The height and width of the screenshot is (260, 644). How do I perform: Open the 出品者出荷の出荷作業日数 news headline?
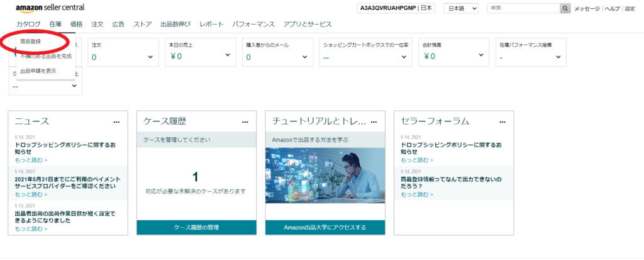(x=65, y=217)
